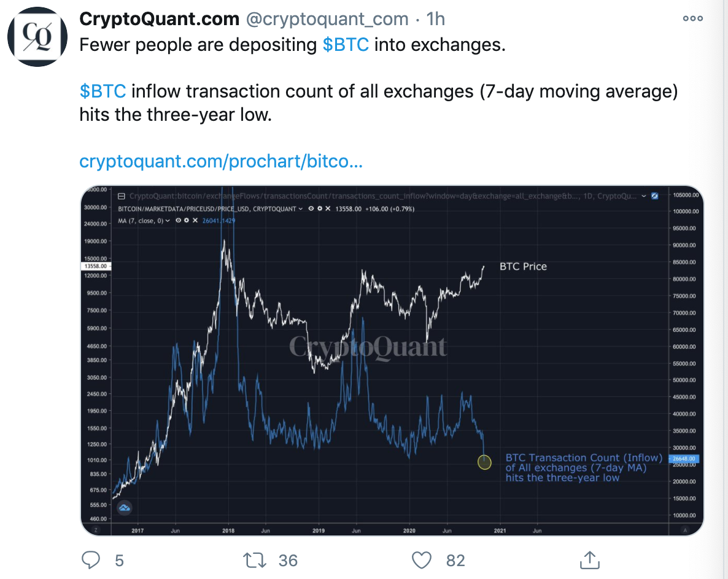Hide the BITCOIN price series eye toggle
Viewport: 728px width, 579px height.
[x=311, y=209]
